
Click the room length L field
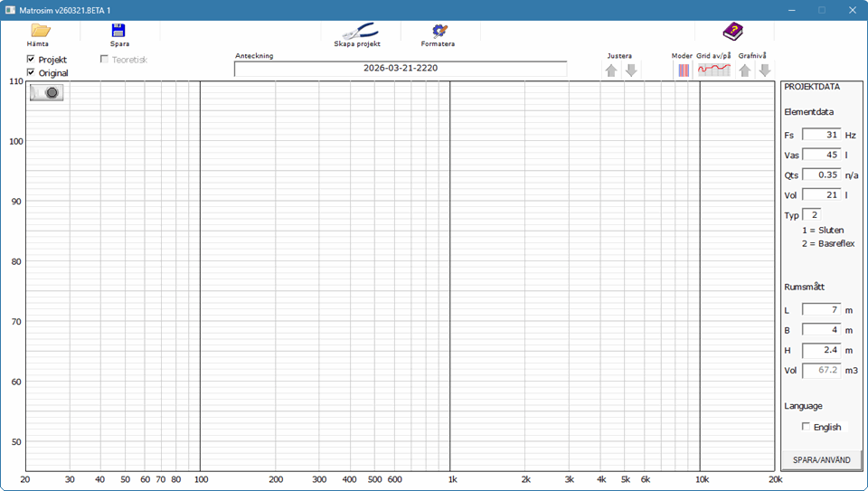(x=821, y=310)
